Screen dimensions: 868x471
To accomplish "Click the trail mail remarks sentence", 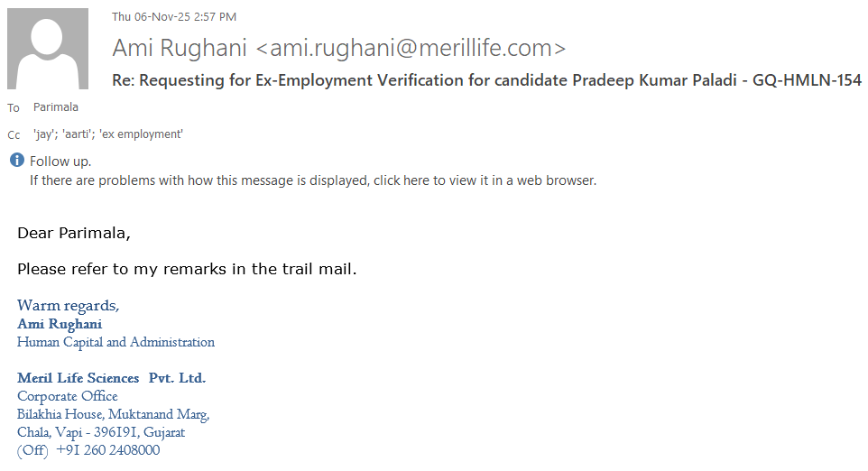I will 187,269.
